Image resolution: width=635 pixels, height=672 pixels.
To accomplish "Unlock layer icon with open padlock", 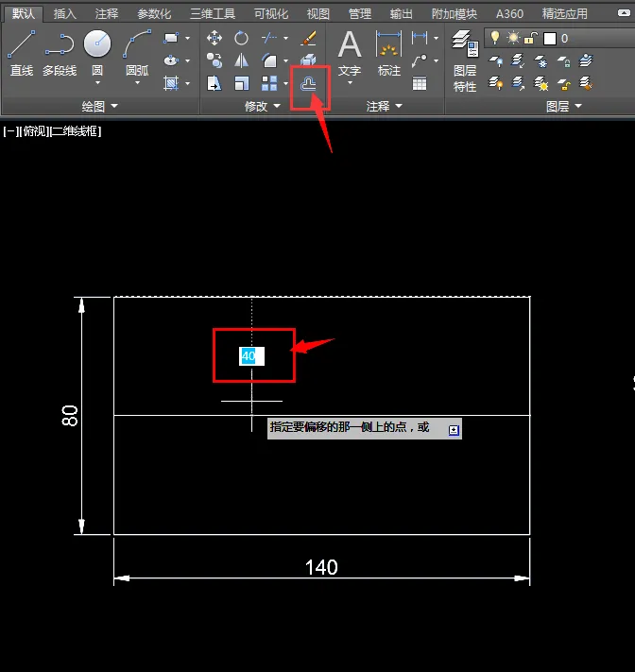I will pyautogui.click(x=563, y=83).
